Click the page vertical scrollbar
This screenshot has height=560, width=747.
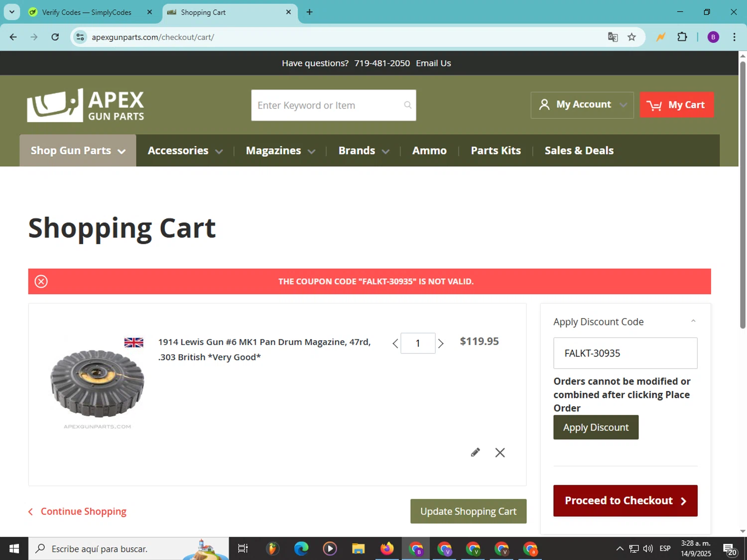pyautogui.click(x=743, y=194)
